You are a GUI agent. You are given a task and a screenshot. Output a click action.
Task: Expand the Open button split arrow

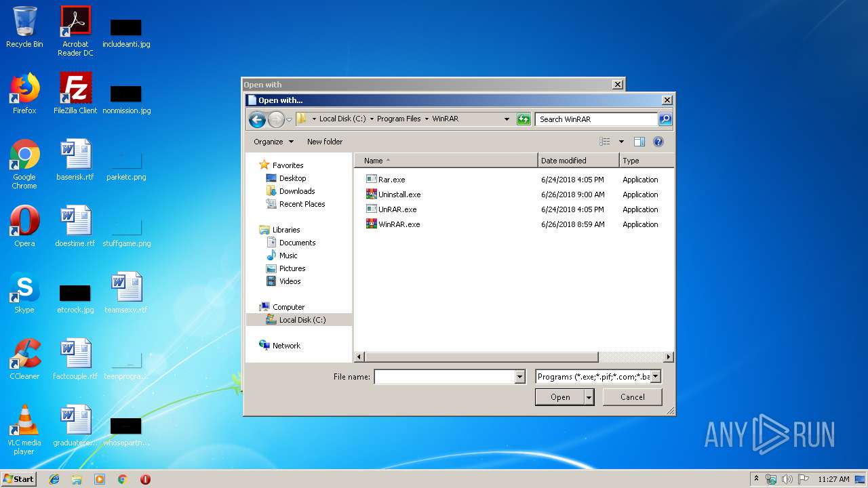pos(589,397)
